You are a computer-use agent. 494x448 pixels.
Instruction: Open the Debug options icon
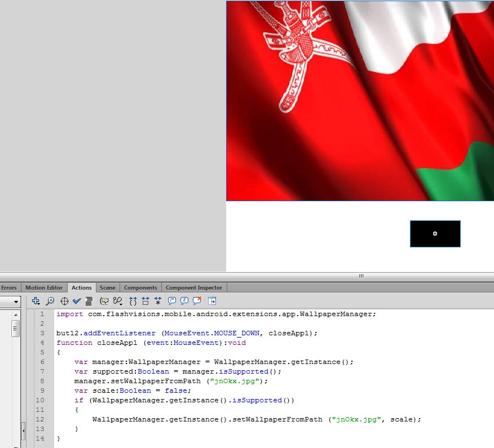(117, 301)
